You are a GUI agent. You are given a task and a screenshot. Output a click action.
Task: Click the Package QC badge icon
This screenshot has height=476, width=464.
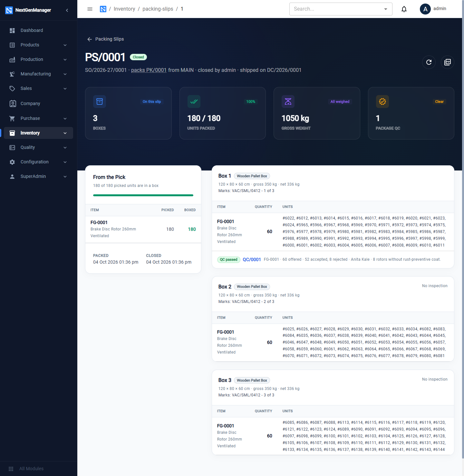(x=382, y=102)
